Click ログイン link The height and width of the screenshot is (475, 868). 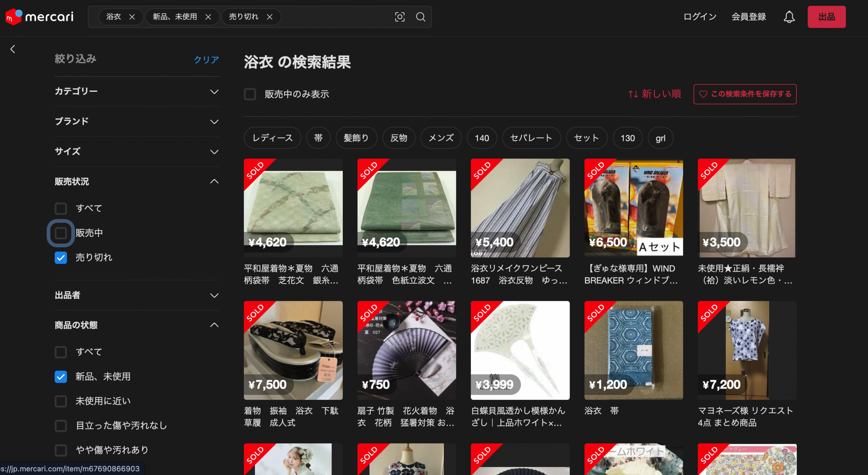(x=700, y=17)
